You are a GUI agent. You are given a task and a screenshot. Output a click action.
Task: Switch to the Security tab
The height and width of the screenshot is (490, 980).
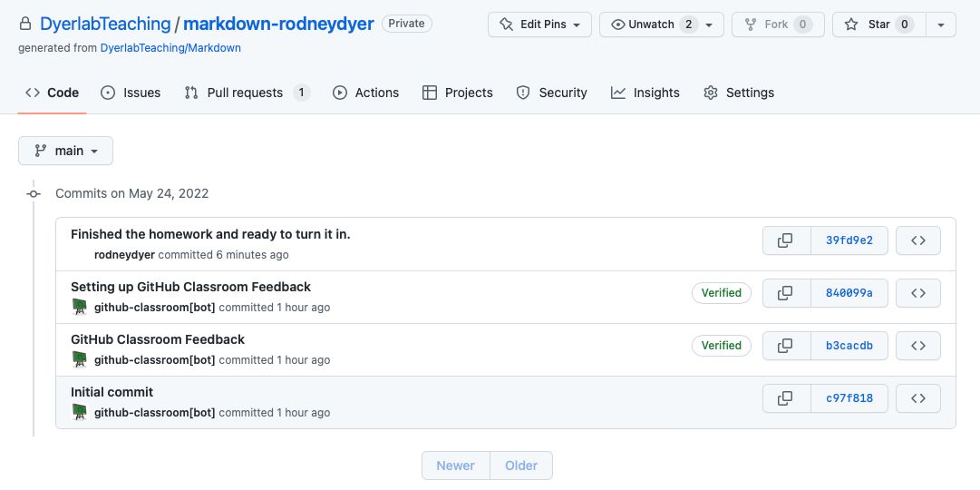[x=552, y=93]
